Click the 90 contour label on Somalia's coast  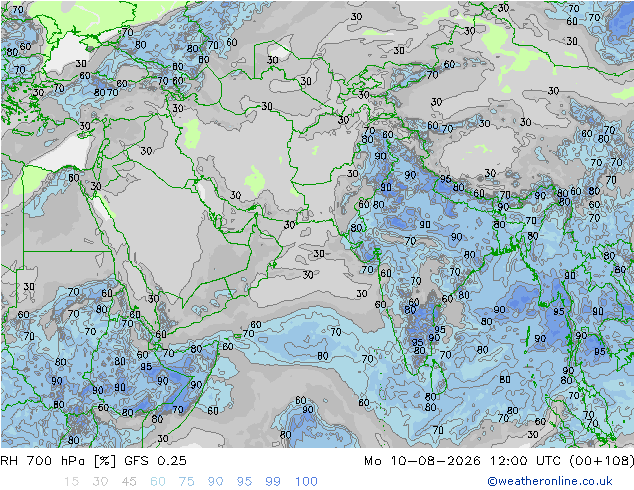[x=196, y=384]
